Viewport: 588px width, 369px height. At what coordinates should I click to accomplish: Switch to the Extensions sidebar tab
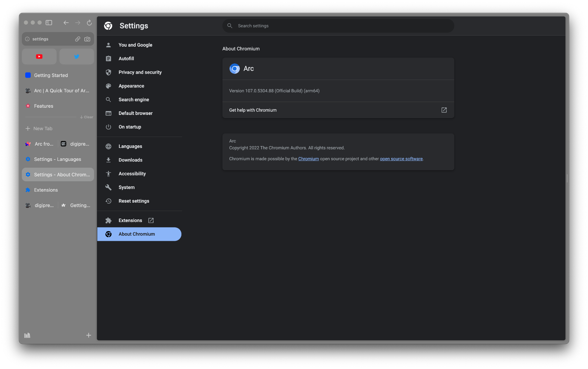tap(46, 190)
